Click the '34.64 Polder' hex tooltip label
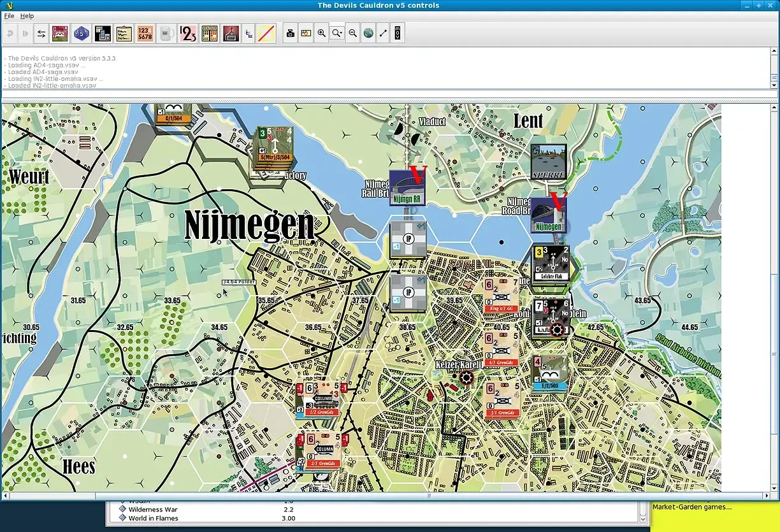The image size is (780, 532). (239, 282)
